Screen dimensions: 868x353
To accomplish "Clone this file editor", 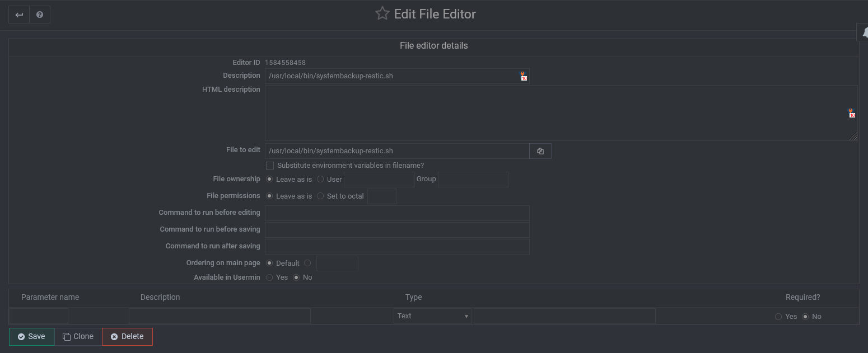I will point(78,336).
